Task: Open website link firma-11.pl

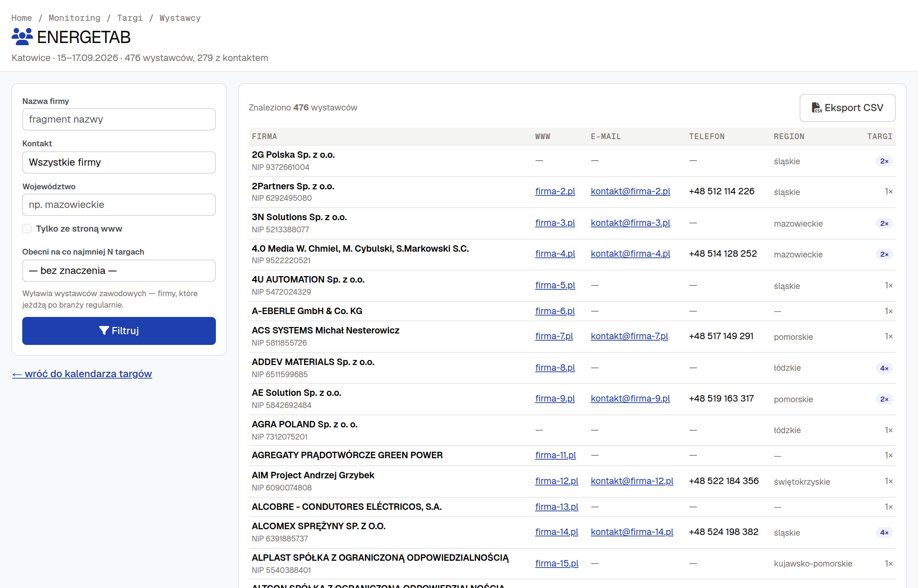Action: pyautogui.click(x=555, y=455)
